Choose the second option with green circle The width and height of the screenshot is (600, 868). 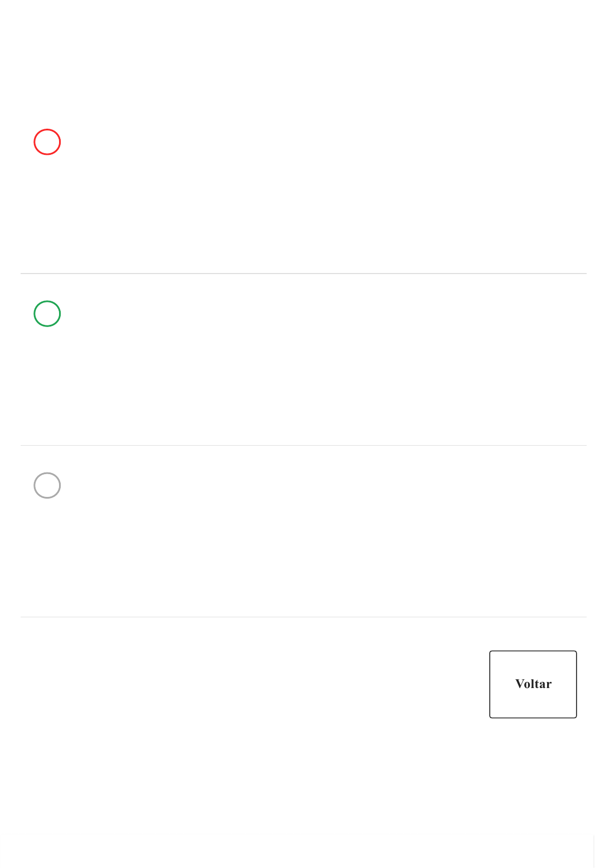point(47,314)
